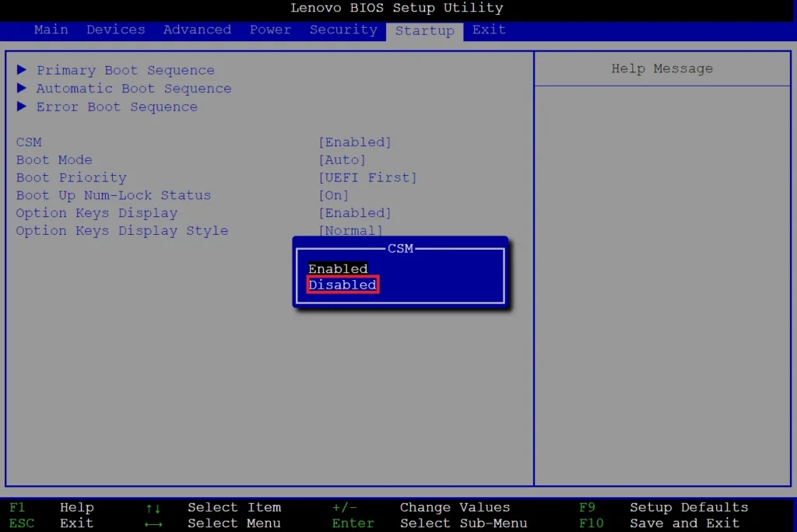Viewport: 797px width, 532px height.
Task: Click Lenovo BIOS Setup Utility title
Action: 396,8
